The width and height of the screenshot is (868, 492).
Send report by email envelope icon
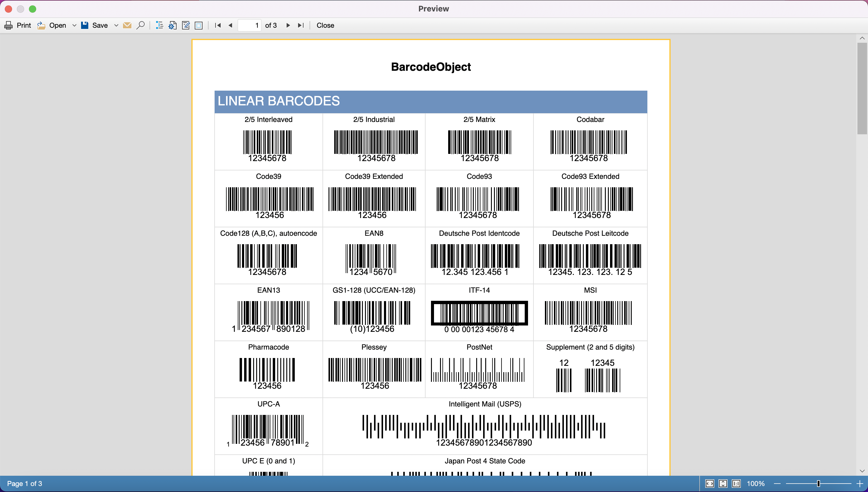(x=127, y=25)
